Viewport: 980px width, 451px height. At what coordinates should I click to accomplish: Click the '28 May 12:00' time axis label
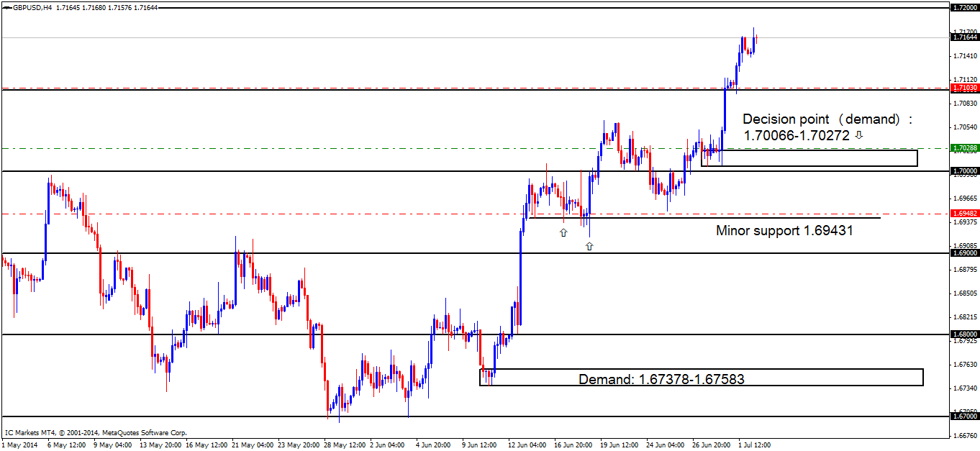pyautogui.click(x=345, y=445)
